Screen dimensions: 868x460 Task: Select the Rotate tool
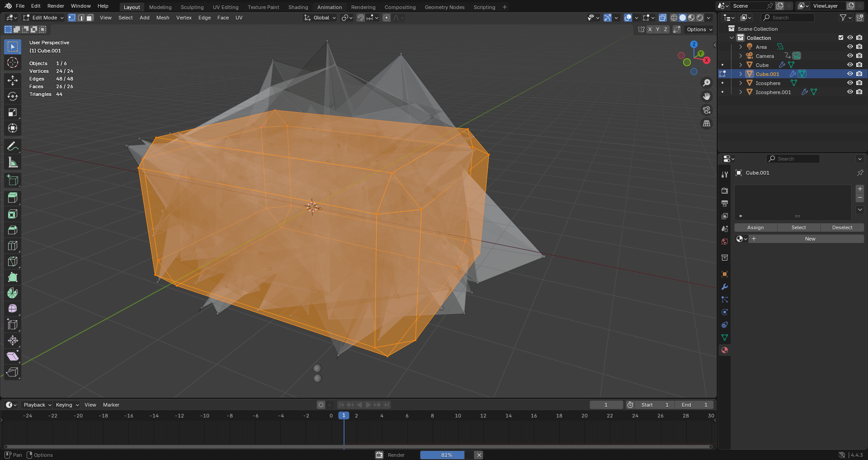pyautogui.click(x=13, y=96)
